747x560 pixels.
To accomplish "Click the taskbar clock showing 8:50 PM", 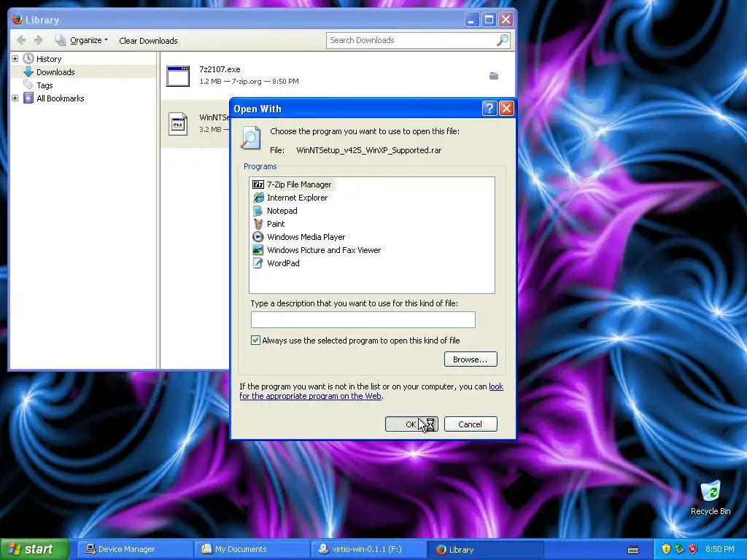I will 720,549.
